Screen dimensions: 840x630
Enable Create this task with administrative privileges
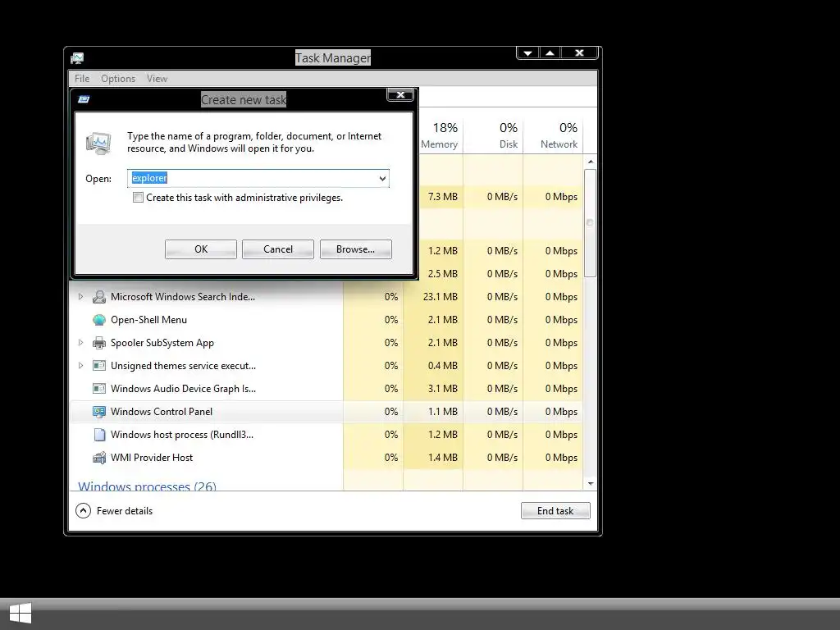click(138, 198)
